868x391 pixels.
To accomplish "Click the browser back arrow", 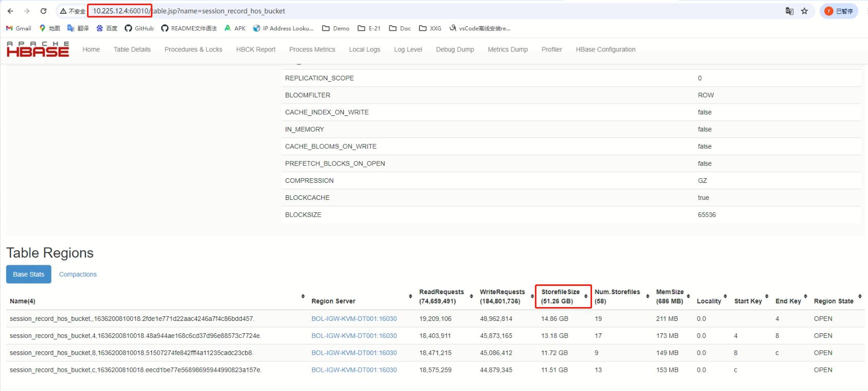I will click(10, 11).
